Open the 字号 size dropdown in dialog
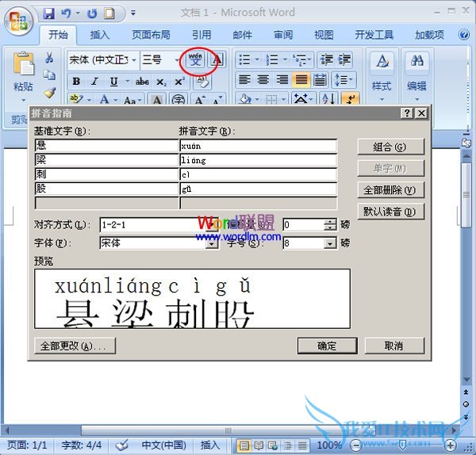 click(x=331, y=243)
